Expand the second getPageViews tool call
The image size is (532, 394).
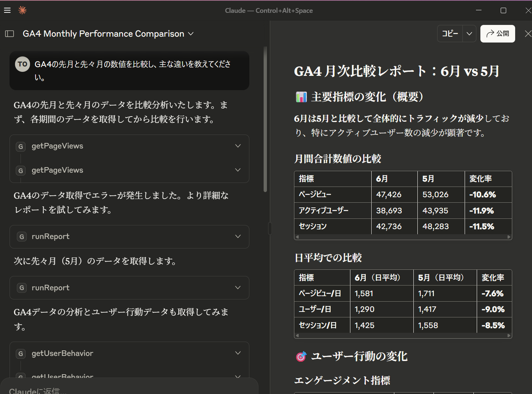coord(238,170)
